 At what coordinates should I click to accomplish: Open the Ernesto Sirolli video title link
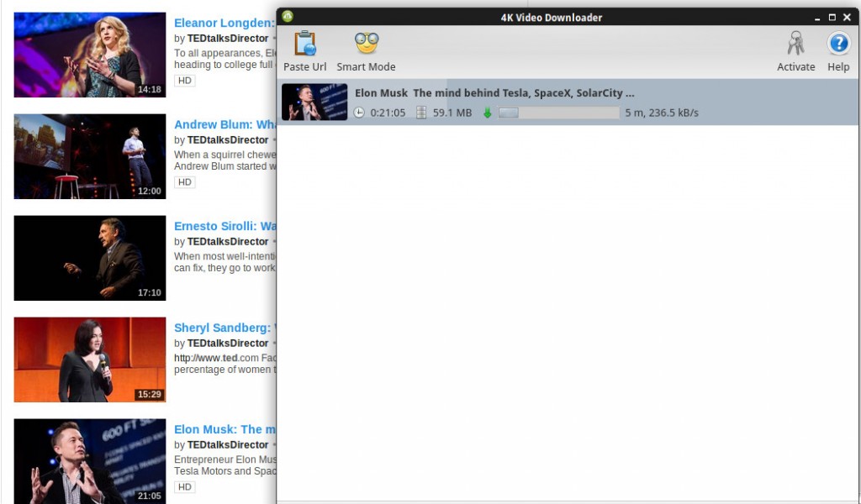pyautogui.click(x=225, y=226)
